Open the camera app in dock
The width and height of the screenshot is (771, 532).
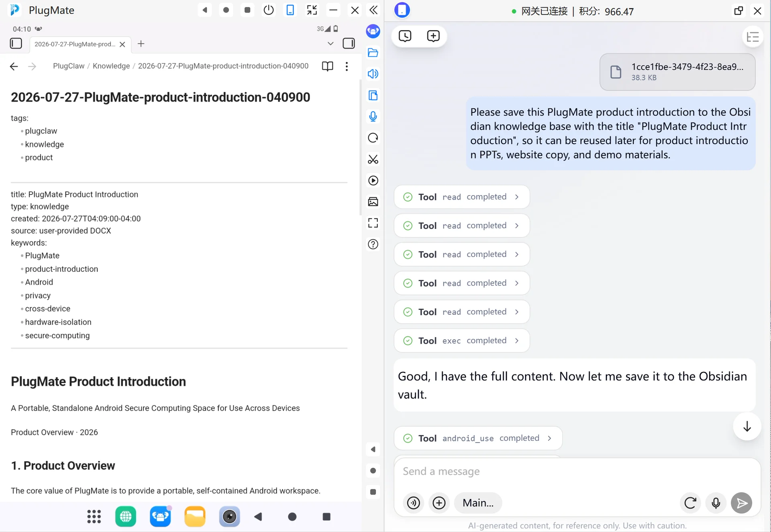click(229, 517)
